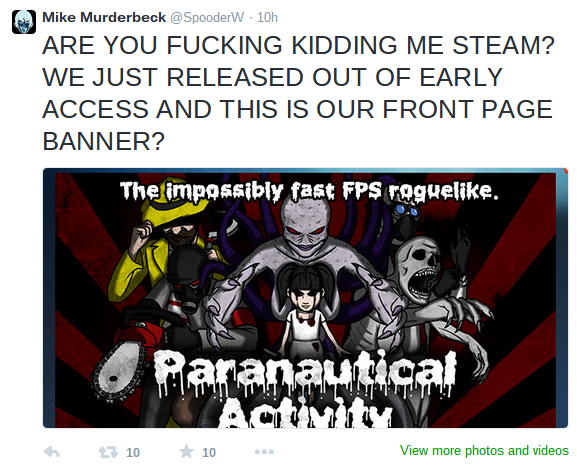Click the Paranautical Activity dripping title text
Screen dimensions: 577x466
click(304, 388)
